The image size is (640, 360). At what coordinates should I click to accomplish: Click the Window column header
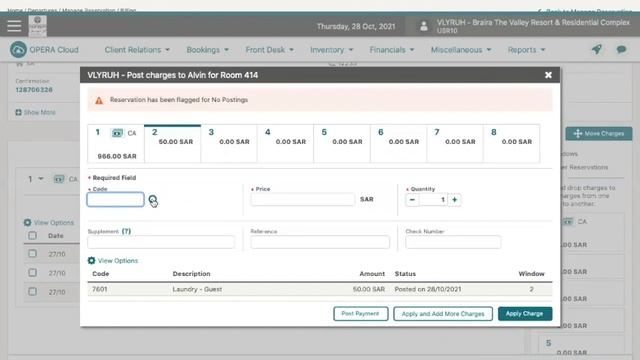point(531,273)
